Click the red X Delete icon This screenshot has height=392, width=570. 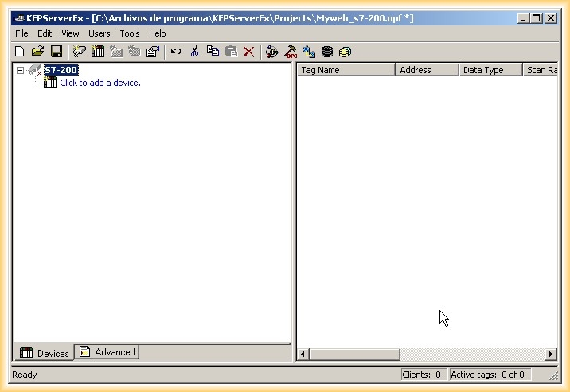pyautogui.click(x=249, y=52)
